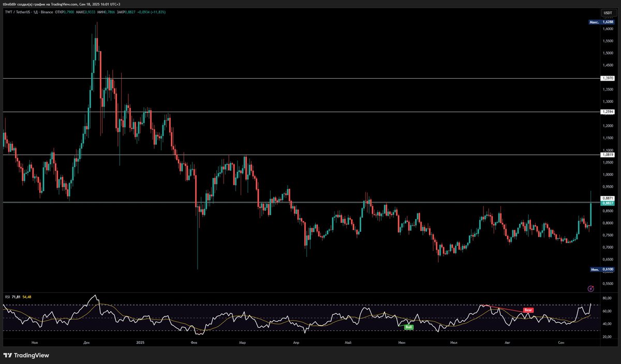Screen dimensions: 621x364
Task: Click the 80,00 mark on the RSI scale
Action: pos(608,297)
